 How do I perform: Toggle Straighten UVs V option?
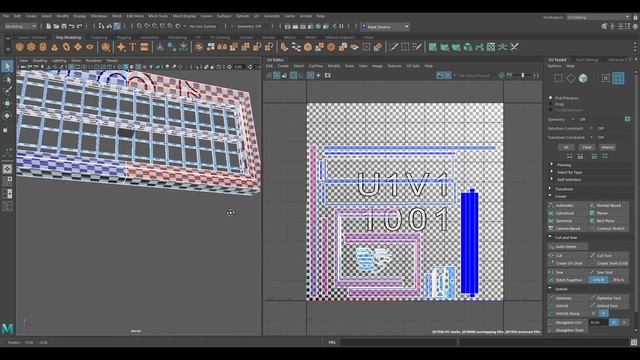(x=624, y=322)
